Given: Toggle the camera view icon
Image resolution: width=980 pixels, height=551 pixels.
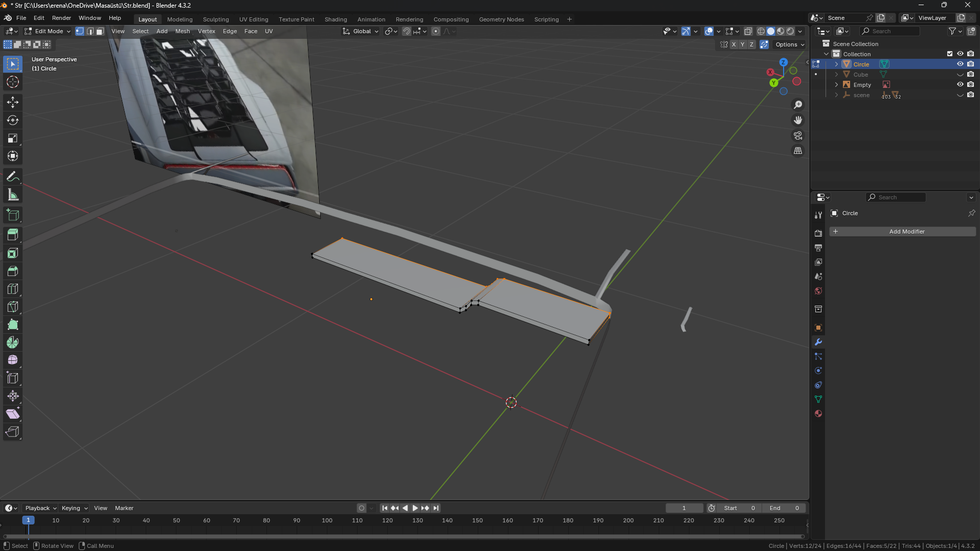Looking at the screenshot, I should coord(798,135).
